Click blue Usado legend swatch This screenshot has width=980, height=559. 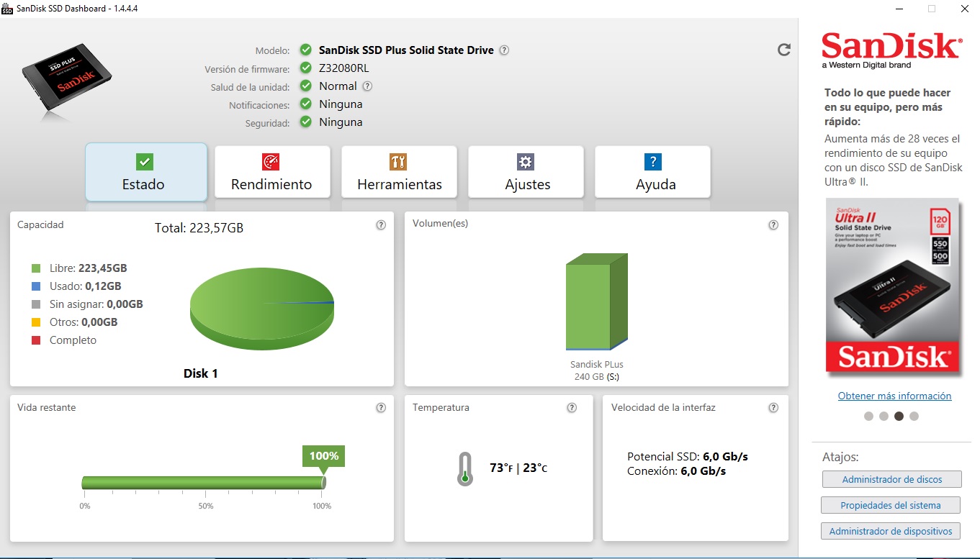click(36, 286)
